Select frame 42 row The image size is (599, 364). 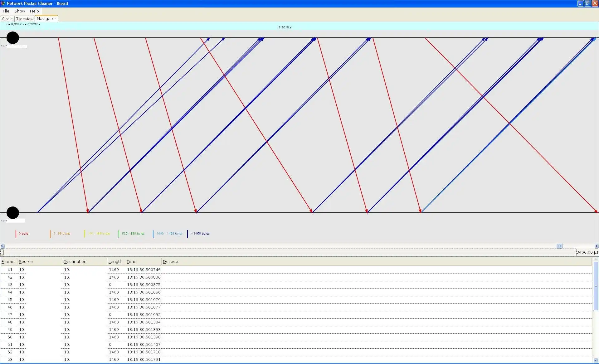coord(296,277)
